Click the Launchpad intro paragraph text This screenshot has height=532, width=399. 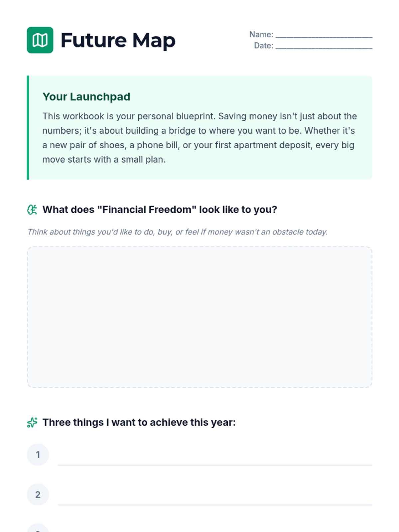199,138
